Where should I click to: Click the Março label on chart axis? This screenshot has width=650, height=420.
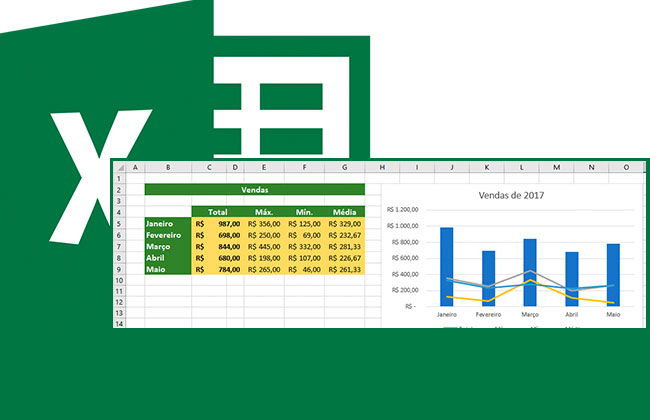(x=530, y=315)
